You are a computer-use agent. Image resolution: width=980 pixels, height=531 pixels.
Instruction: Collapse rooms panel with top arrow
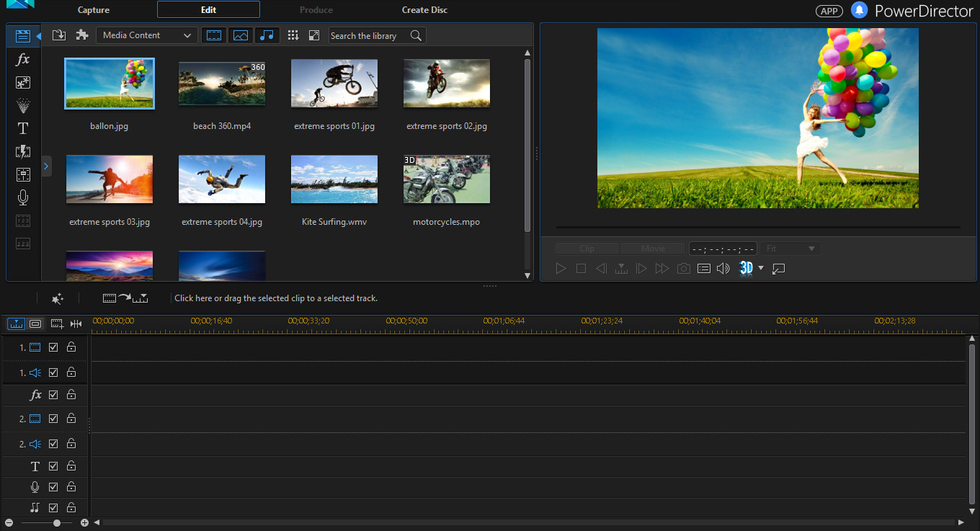(38, 35)
